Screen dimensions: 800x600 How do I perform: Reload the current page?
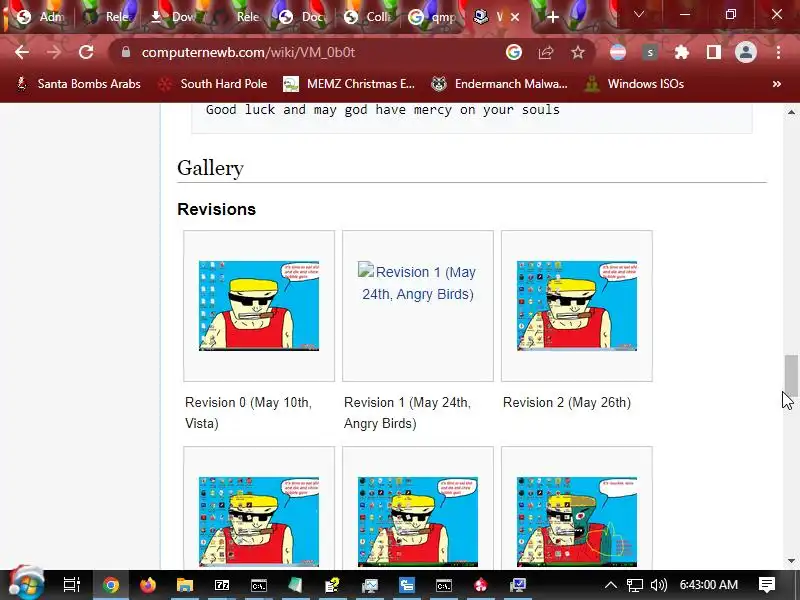86,52
